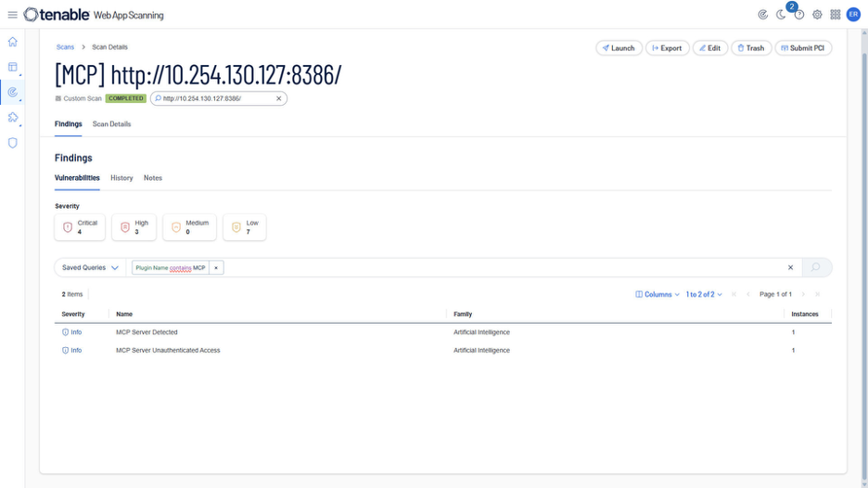Viewport: 868px width, 488px height.
Task: Go to next page arrow
Action: point(803,294)
